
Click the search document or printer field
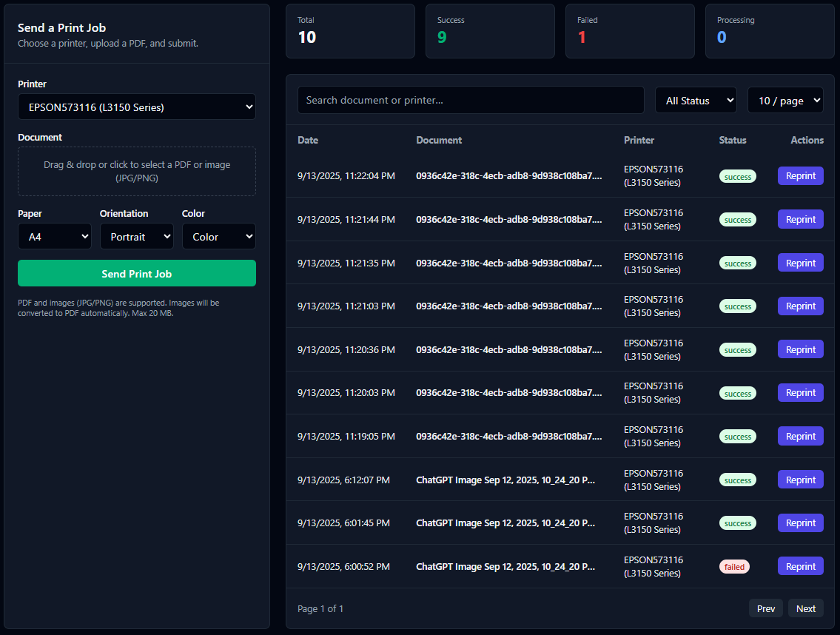[x=471, y=99]
